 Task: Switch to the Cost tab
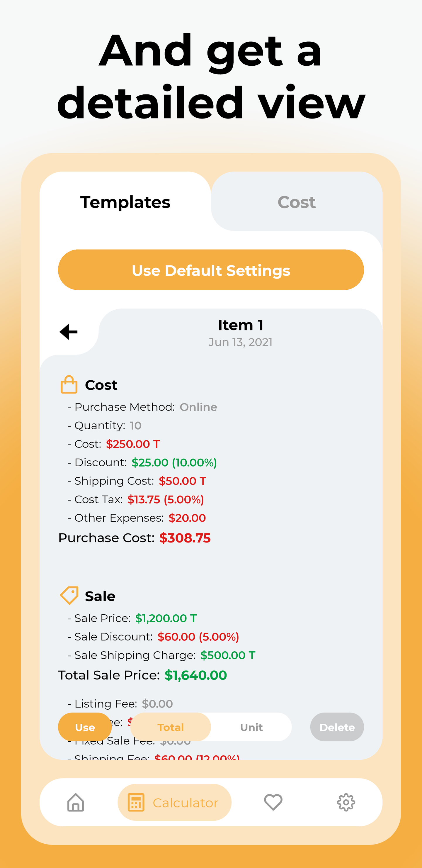[x=296, y=202]
